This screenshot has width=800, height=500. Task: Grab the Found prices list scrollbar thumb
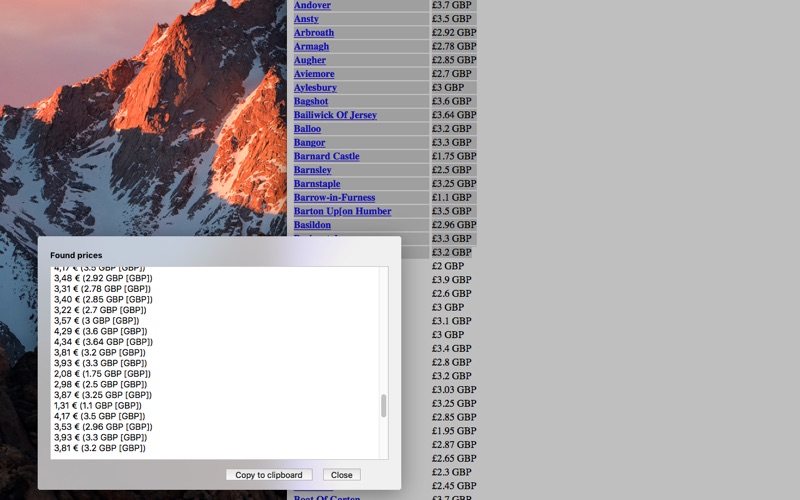[384, 406]
